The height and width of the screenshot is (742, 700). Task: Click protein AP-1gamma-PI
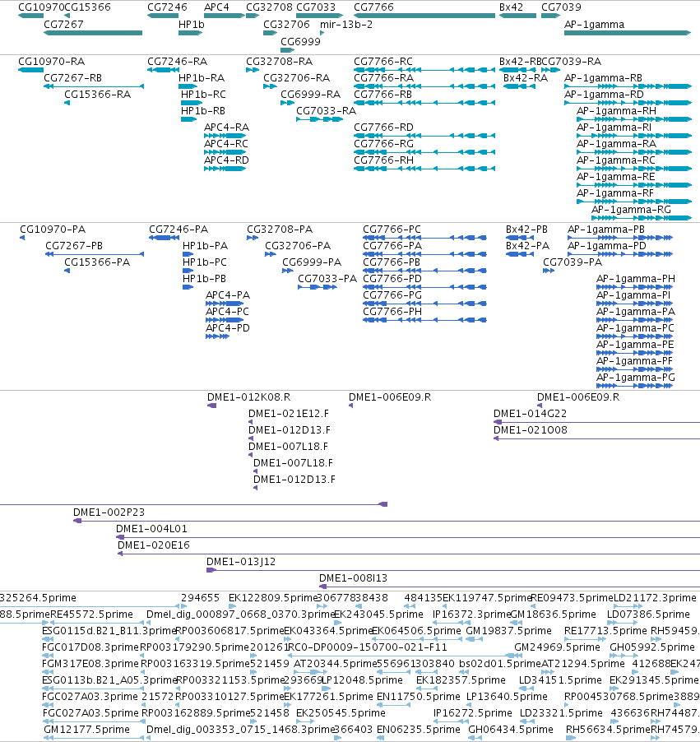(x=633, y=295)
